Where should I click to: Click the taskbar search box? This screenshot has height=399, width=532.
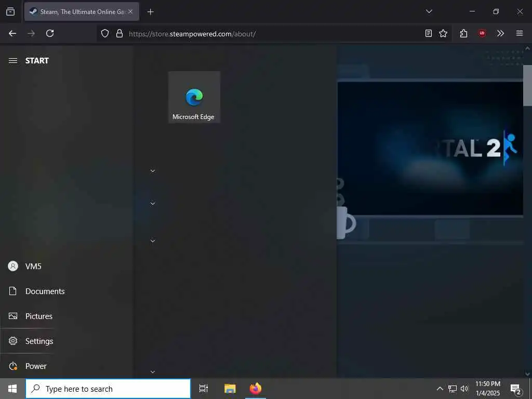108,389
